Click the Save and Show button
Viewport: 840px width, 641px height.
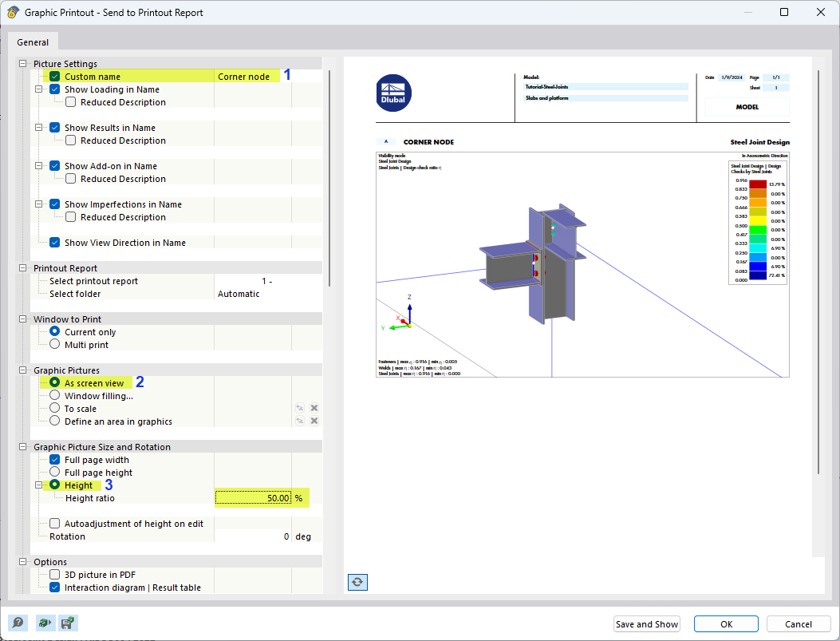point(647,624)
